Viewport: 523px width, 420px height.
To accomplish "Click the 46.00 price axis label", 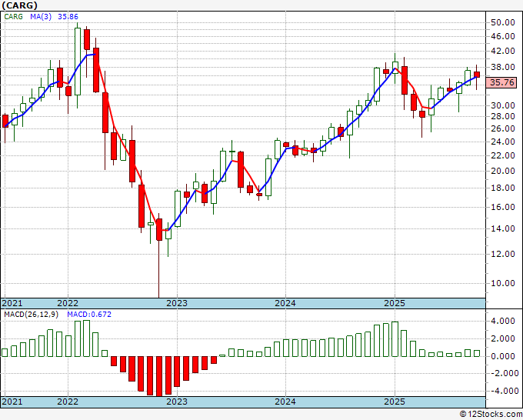I will (503, 36).
